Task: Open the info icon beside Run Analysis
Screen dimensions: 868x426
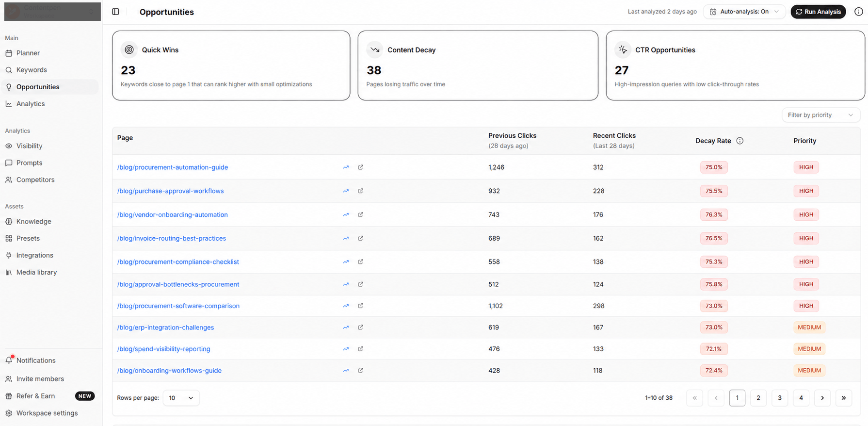Action: coord(858,12)
